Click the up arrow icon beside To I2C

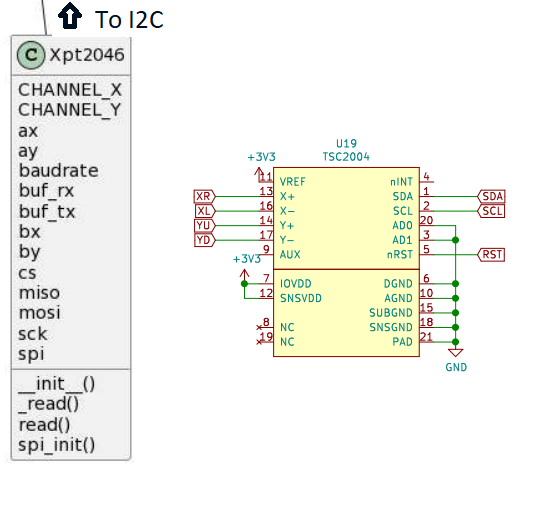tap(70, 15)
